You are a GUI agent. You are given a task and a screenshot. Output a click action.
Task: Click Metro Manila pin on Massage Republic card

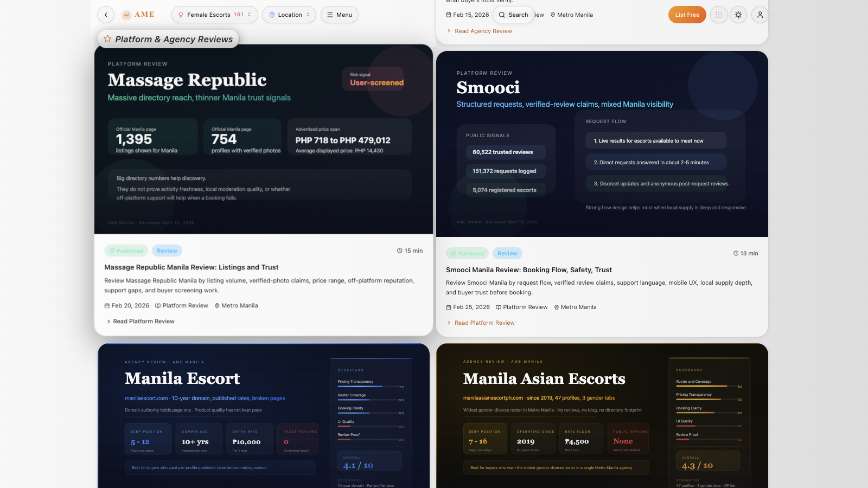click(x=217, y=306)
